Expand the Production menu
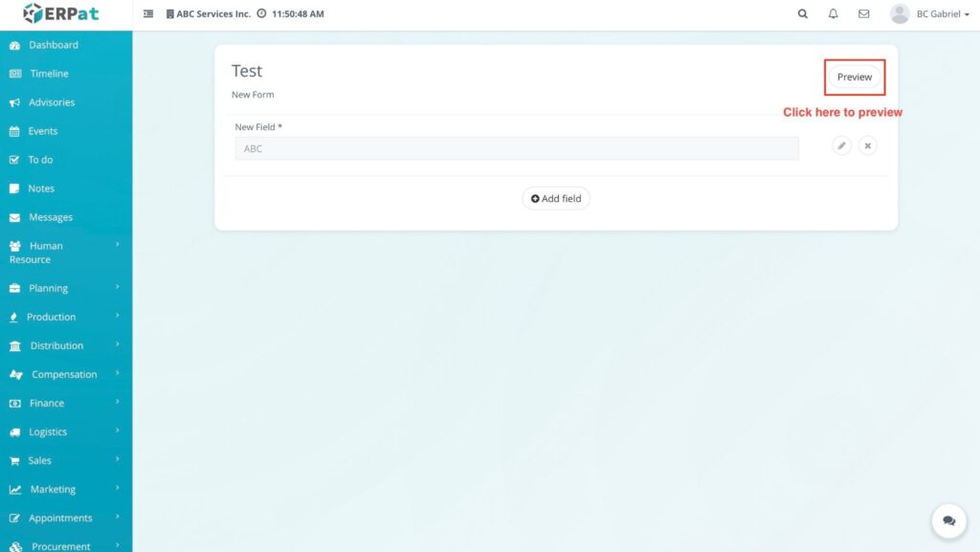980x552 pixels. pyautogui.click(x=66, y=317)
